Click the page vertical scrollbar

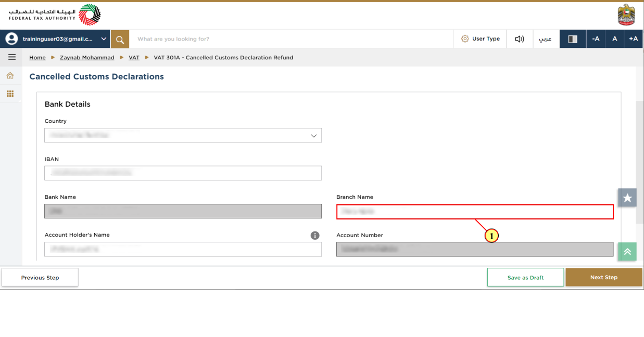(639, 162)
